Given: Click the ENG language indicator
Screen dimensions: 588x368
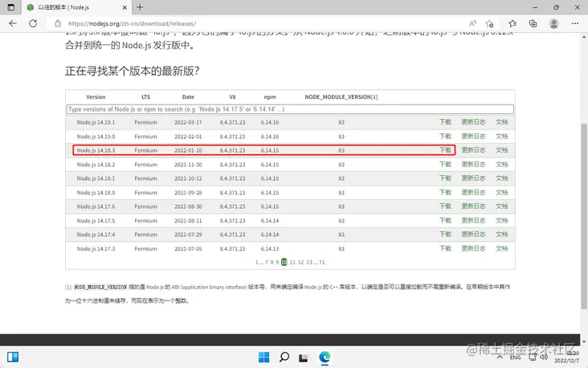Looking at the screenshot, I should click(515, 358).
